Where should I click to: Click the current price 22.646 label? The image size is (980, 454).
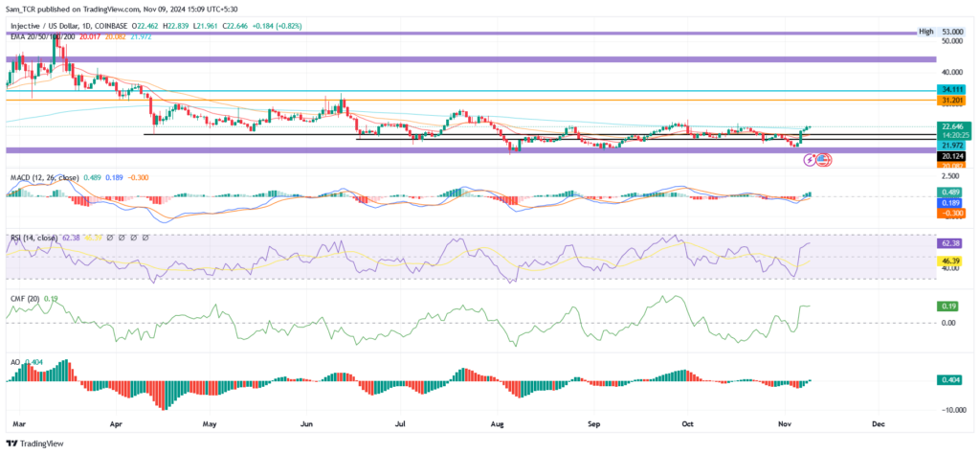pyautogui.click(x=951, y=125)
